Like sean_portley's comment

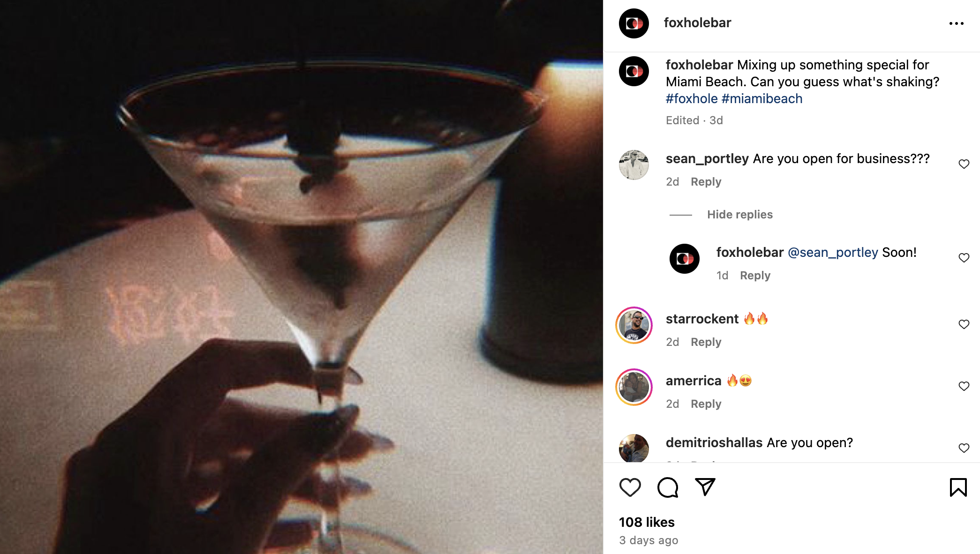pyautogui.click(x=964, y=164)
